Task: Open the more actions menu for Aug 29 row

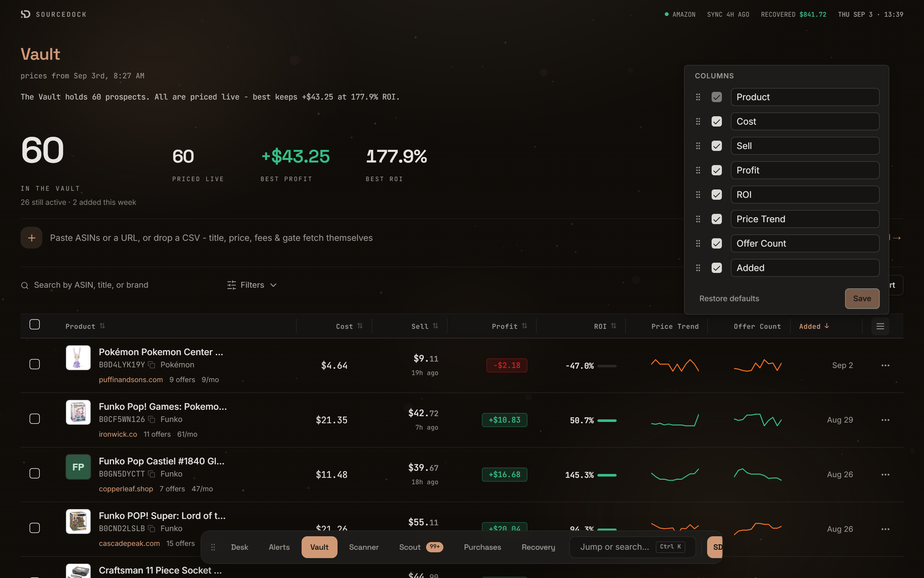Action: [886, 420]
